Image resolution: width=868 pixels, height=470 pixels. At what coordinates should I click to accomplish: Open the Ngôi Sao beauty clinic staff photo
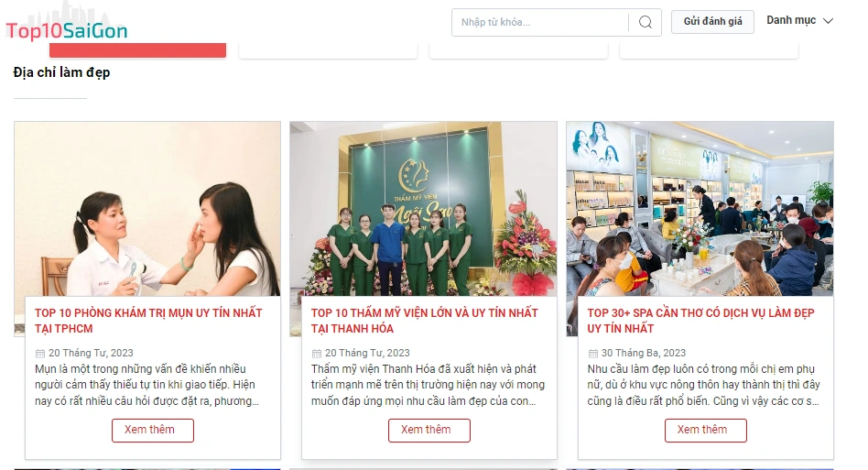click(424, 209)
